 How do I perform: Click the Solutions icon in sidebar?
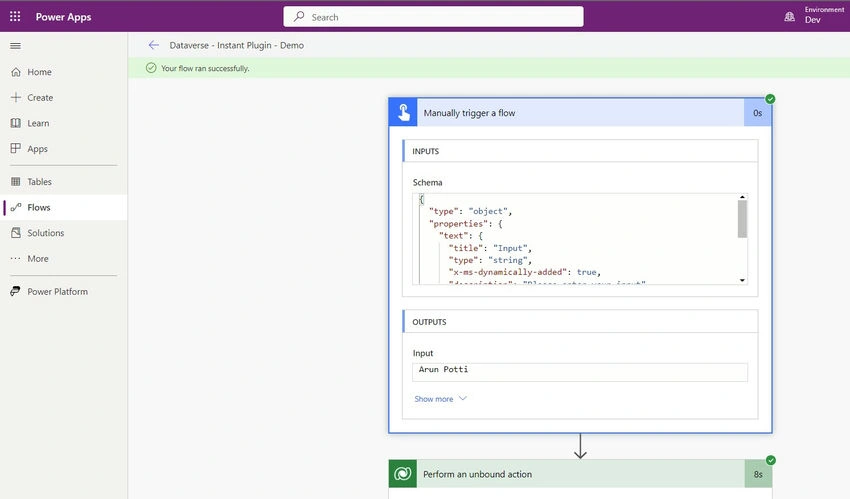coord(16,233)
